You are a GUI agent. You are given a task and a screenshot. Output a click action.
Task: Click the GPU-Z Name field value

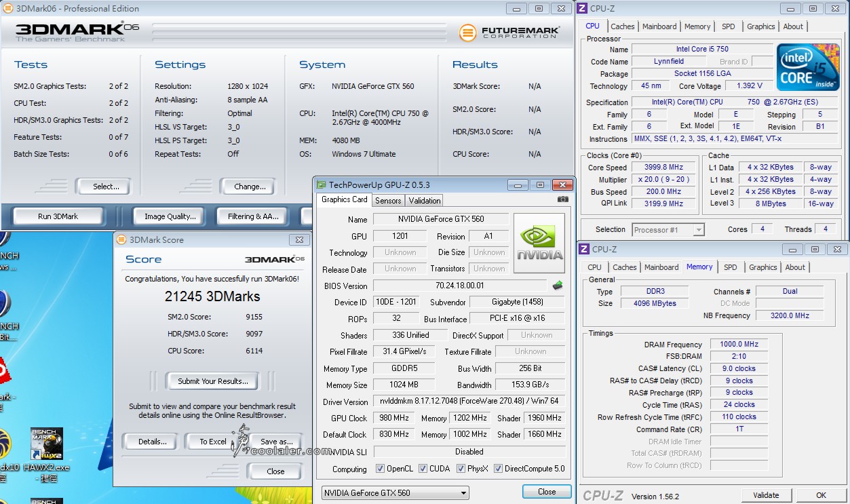pos(440,219)
